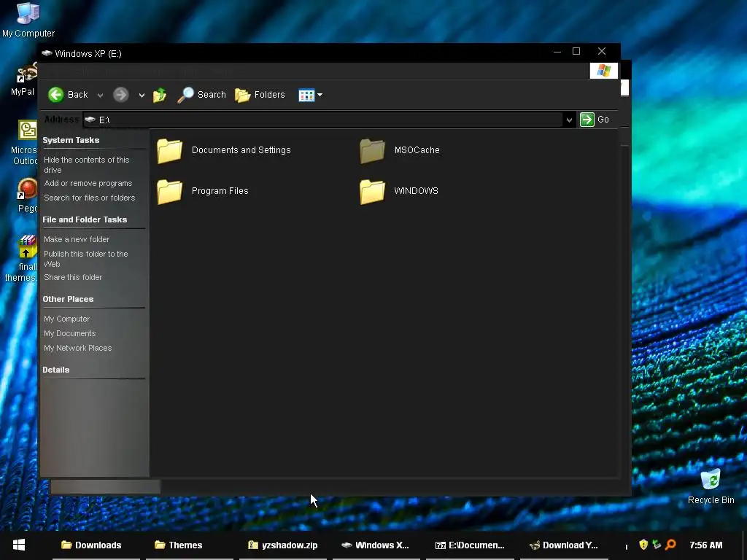Go to My Documents in Other Places

pos(69,333)
